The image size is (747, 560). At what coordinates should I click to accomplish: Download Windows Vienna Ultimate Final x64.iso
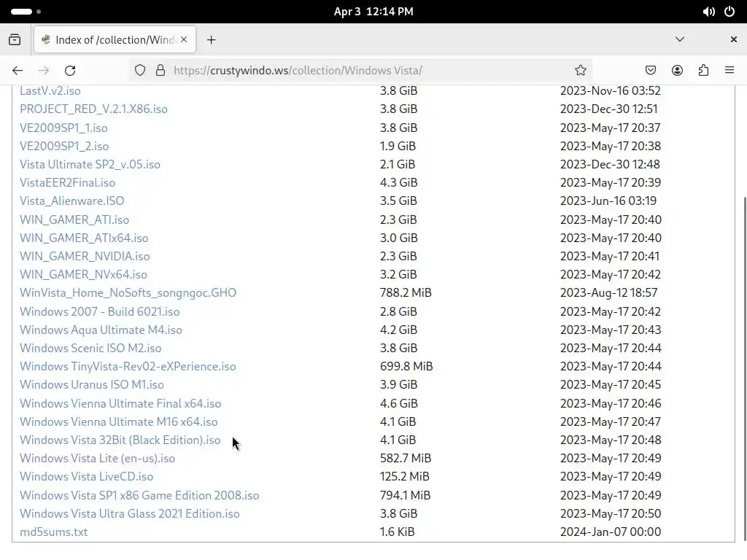tap(120, 403)
